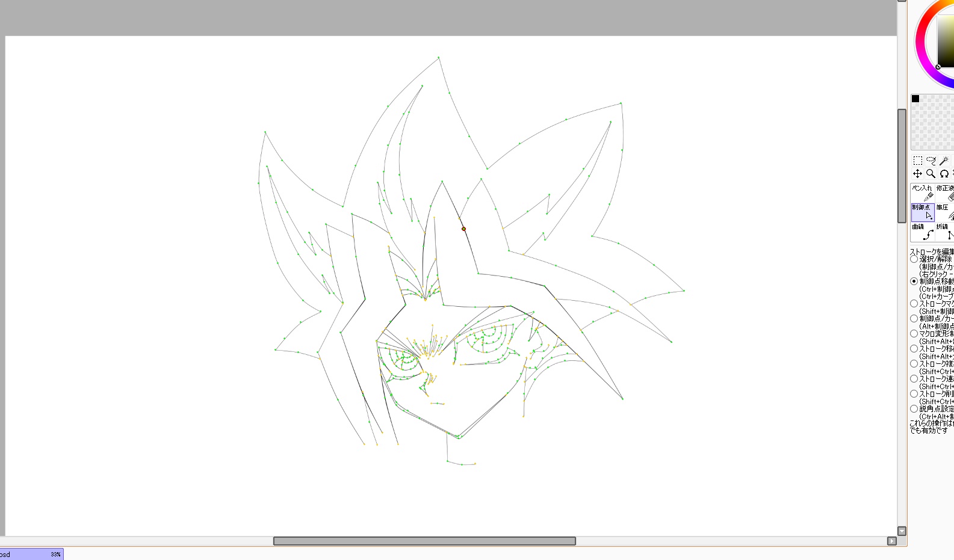Choose the move layer tool

(x=917, y=174)
